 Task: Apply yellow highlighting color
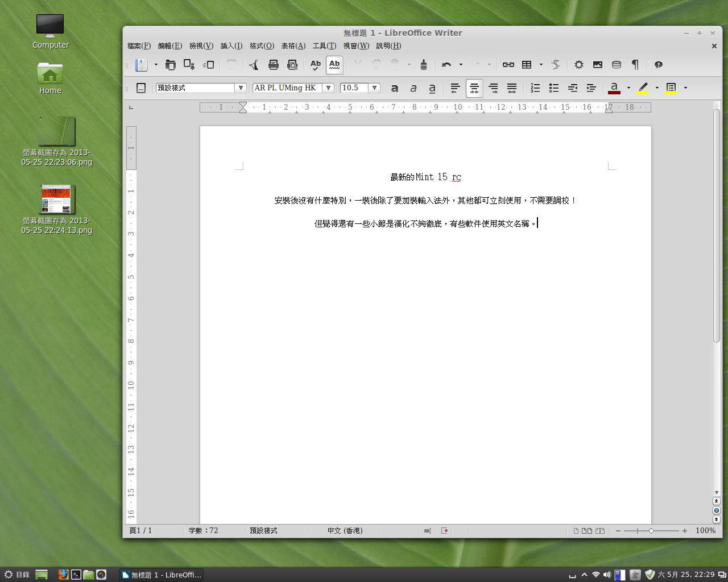coord(643,88)
